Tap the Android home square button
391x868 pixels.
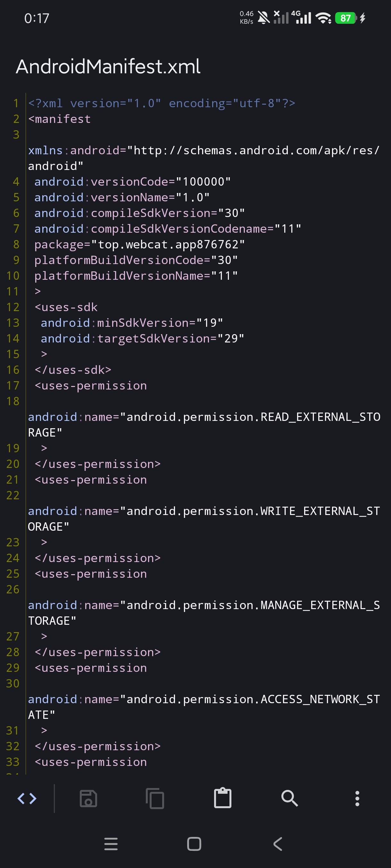point(194,844)
